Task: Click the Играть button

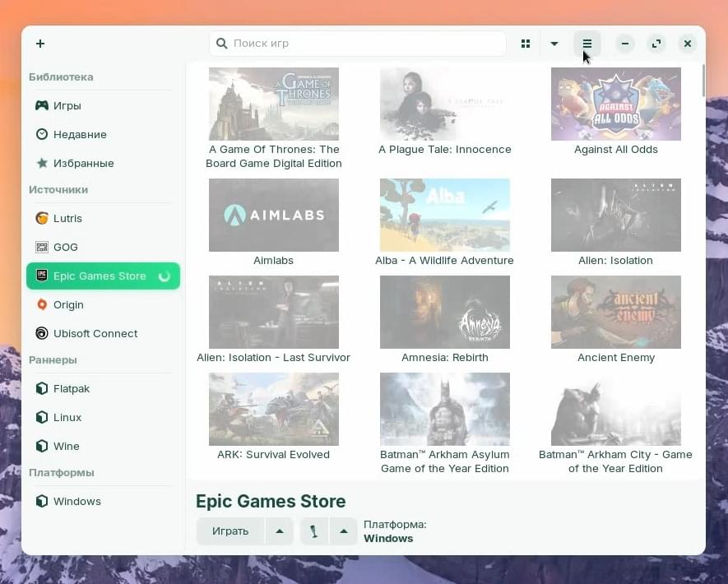Action: coord(230,531)
